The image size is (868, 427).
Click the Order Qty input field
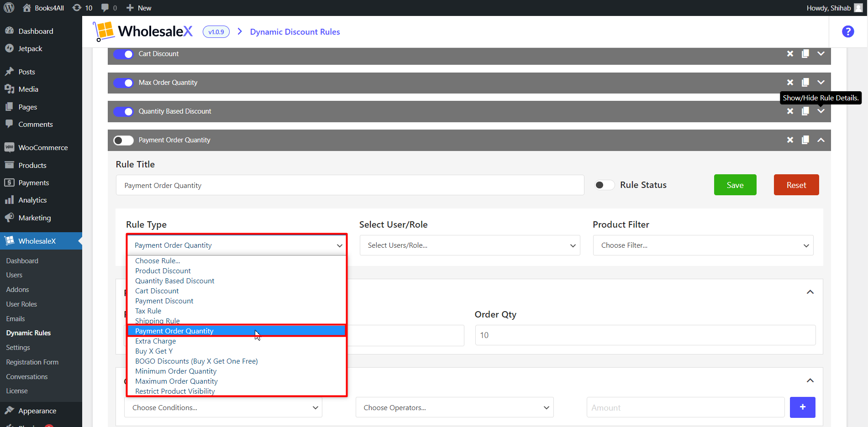(645, 335)
